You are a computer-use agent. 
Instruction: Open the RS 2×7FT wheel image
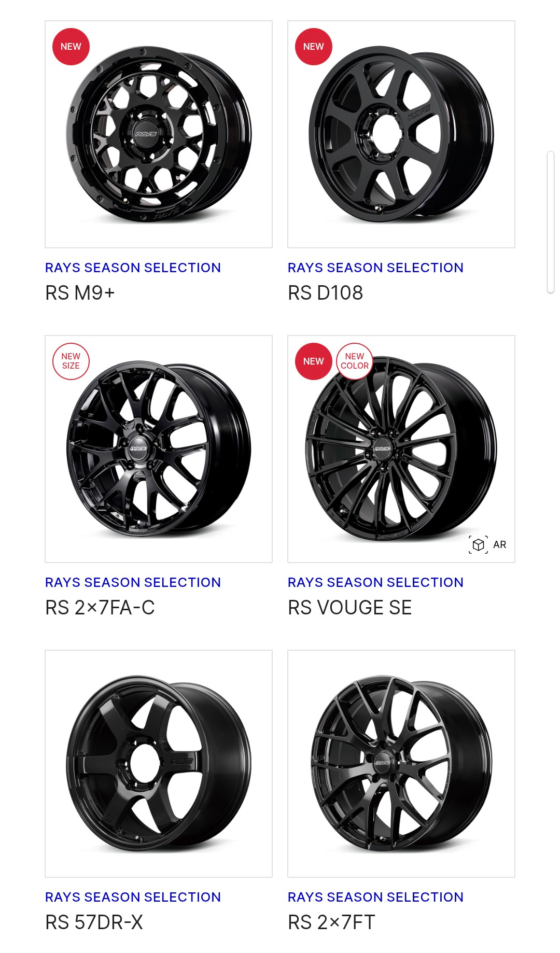pyautogui.click(x=401, y=764)
